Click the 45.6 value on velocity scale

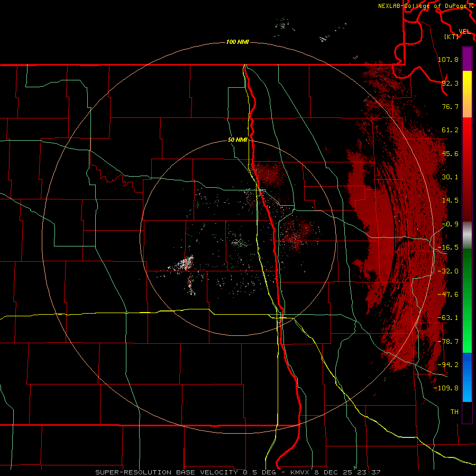point(450,153)
